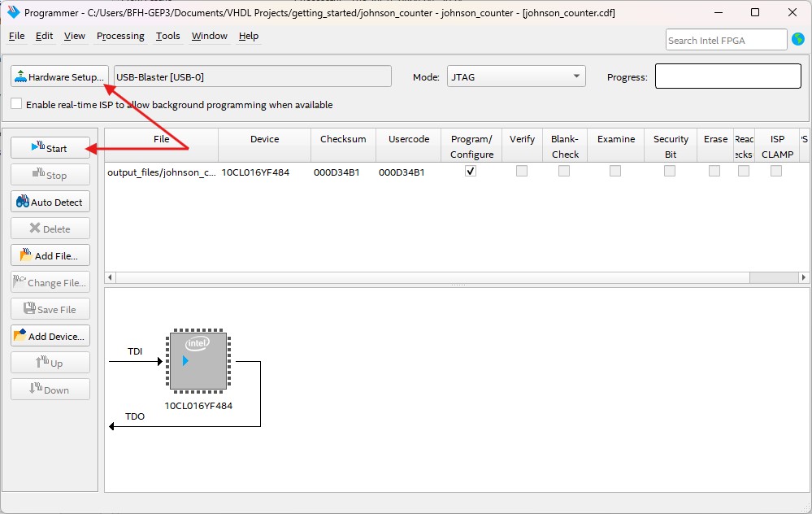812x514 pixels.
Task: Uncheck Program/Configure for johnson_counter file
Action: tap(471, 171)
